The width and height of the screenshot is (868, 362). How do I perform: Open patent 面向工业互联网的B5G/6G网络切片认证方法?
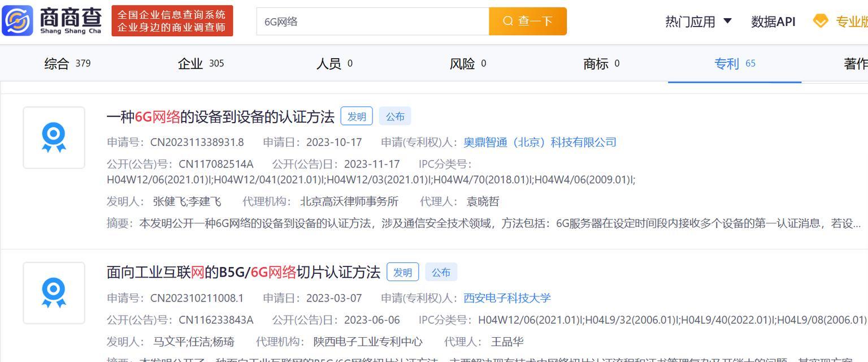click(243, 272)
